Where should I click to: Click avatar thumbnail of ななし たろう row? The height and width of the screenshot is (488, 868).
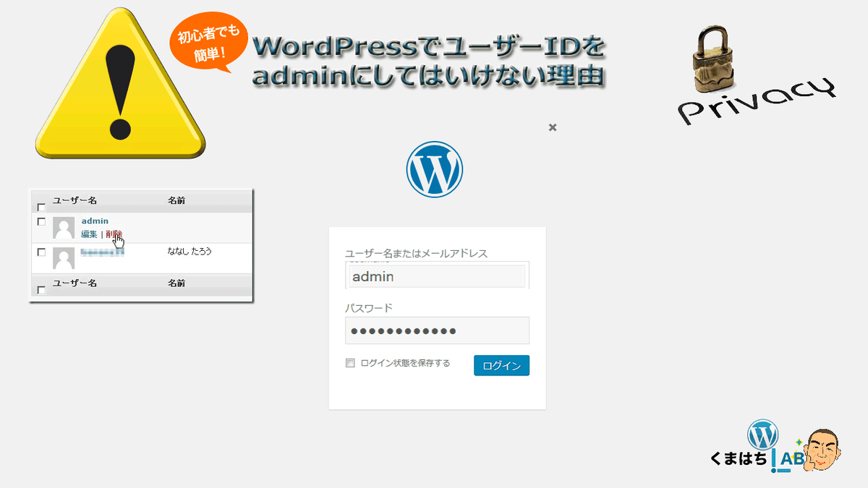coord(64,258)
